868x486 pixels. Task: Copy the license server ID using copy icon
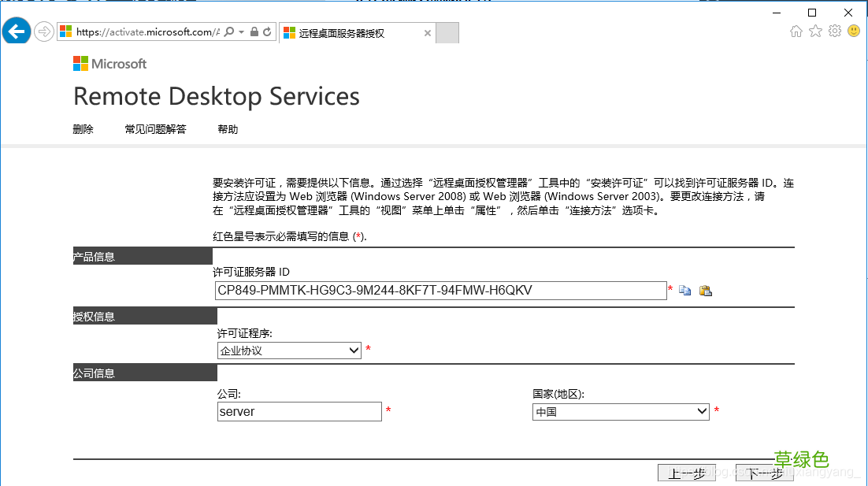(x=684, y=290)
